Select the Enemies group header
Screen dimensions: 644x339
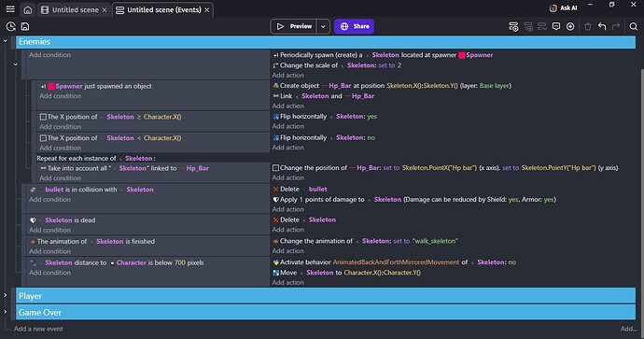coord(326,42)
